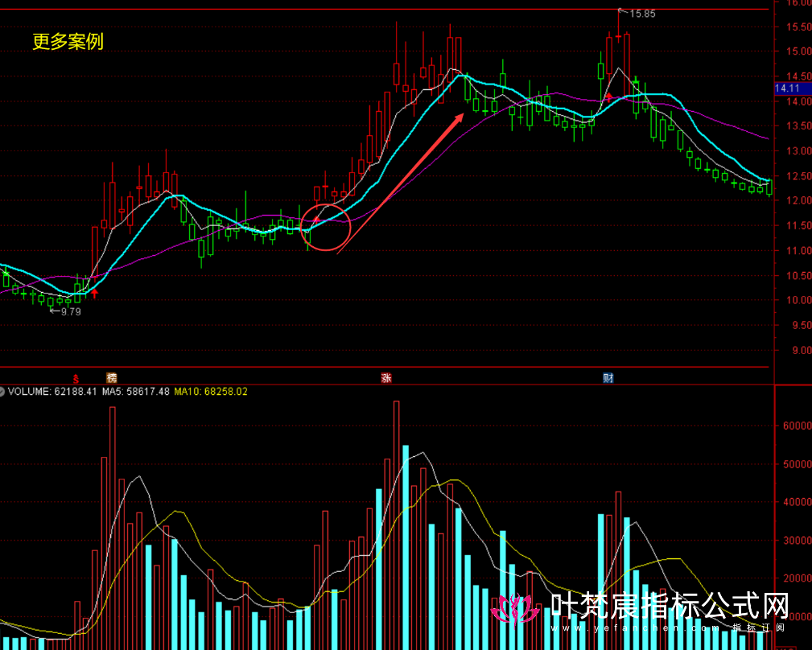Image resolution: width=812 pixels, height=650 pixels.
Task: Click the 10.00 price axis label
Action: (x=798, y=300)
